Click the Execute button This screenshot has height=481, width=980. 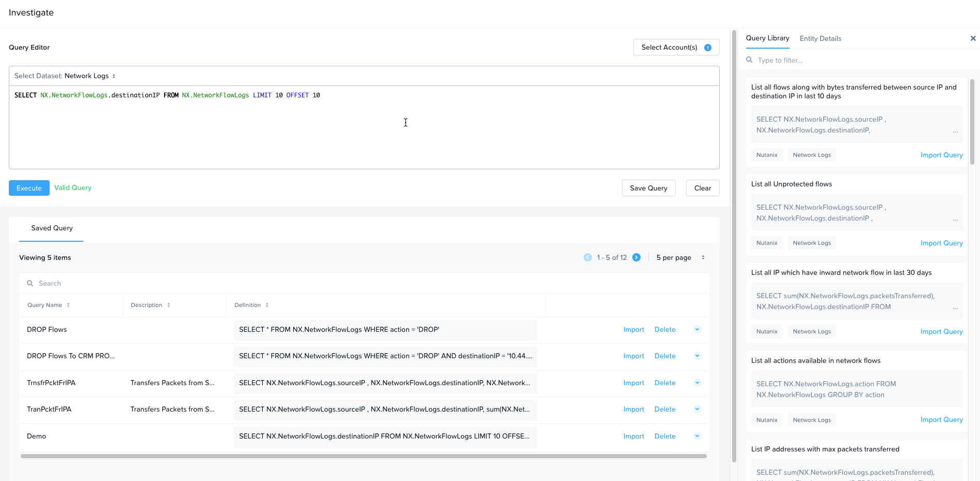click(x=29, y=188)
